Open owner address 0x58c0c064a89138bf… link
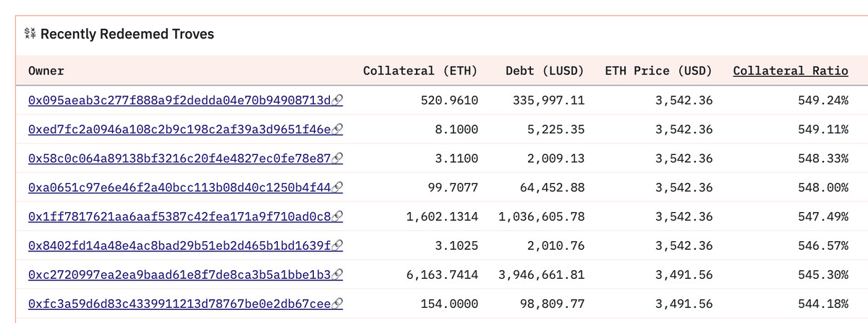Viewport: 868px width, 323px height. 179,158
